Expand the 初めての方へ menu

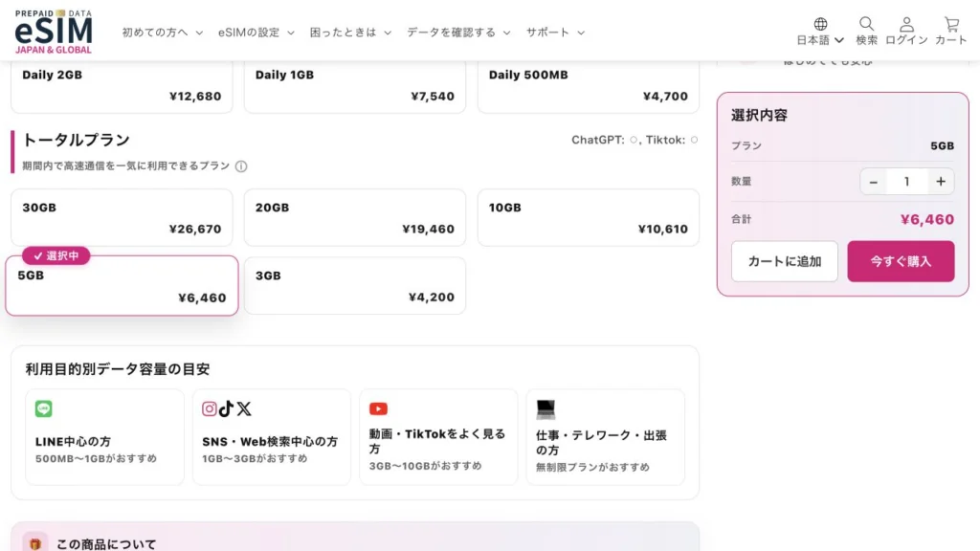163,33
